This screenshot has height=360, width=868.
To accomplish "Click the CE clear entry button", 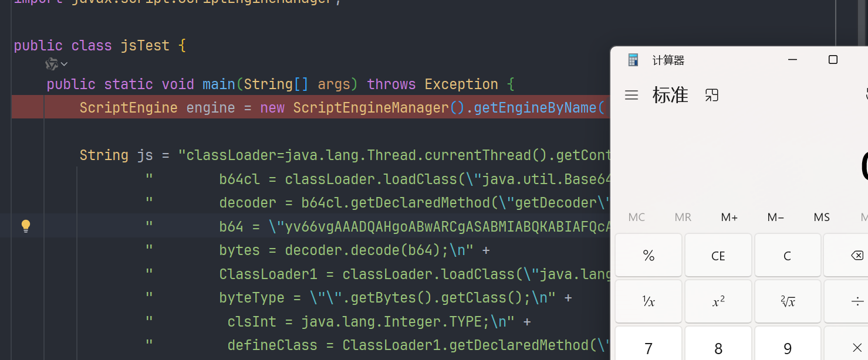I will 718,255.
